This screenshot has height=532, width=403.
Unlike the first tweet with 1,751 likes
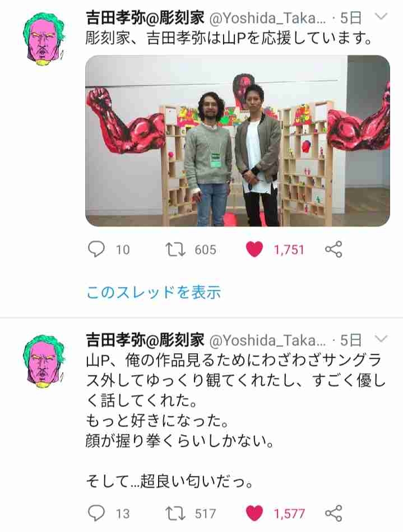[x=254, y=249]
